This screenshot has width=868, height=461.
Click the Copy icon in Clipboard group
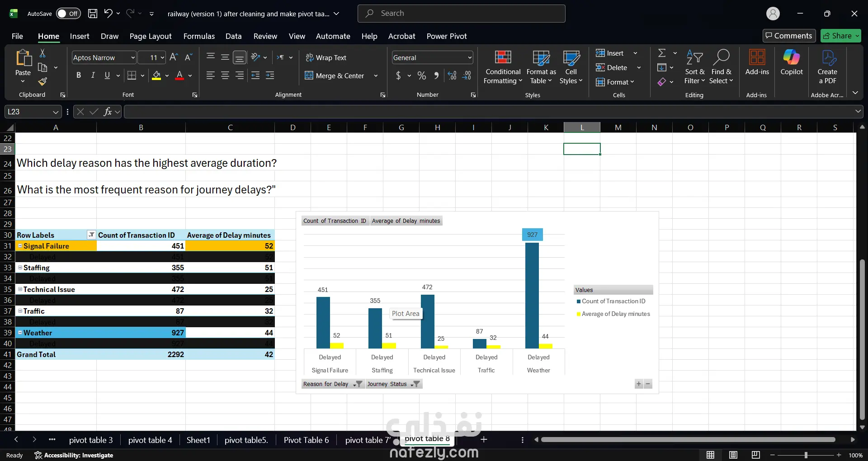pos(42,67)
